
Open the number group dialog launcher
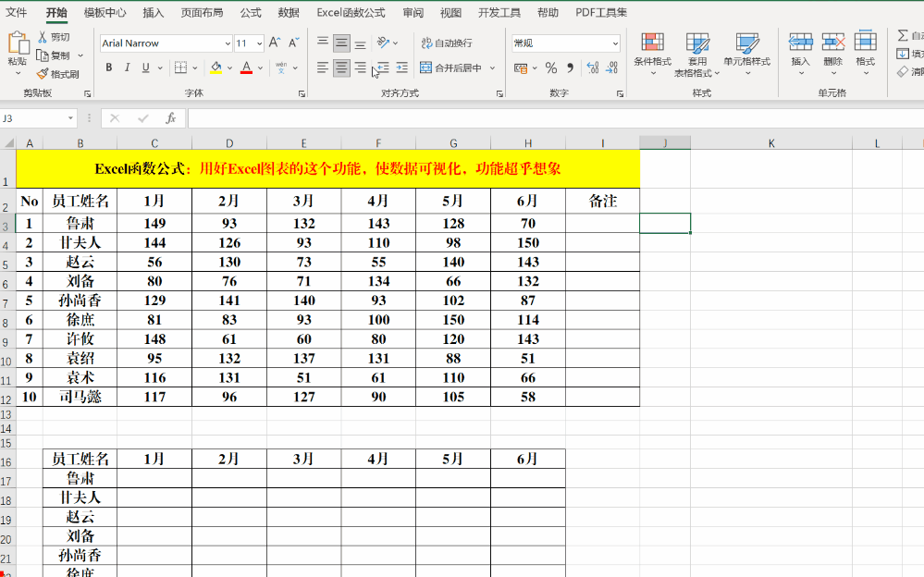pos(620,93)
